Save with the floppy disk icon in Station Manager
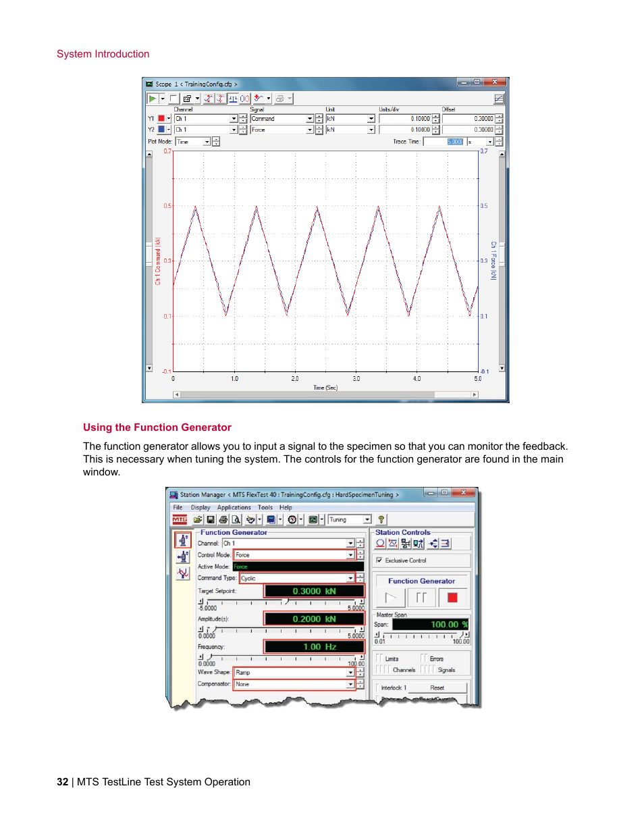Viewport: 644px width, 834px height. [211, 519]
